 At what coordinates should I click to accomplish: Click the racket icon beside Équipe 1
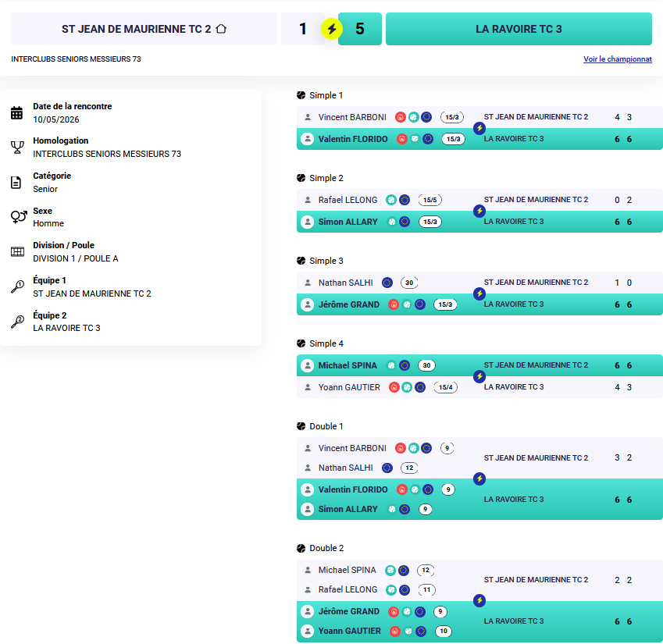(x=17, y=287)
